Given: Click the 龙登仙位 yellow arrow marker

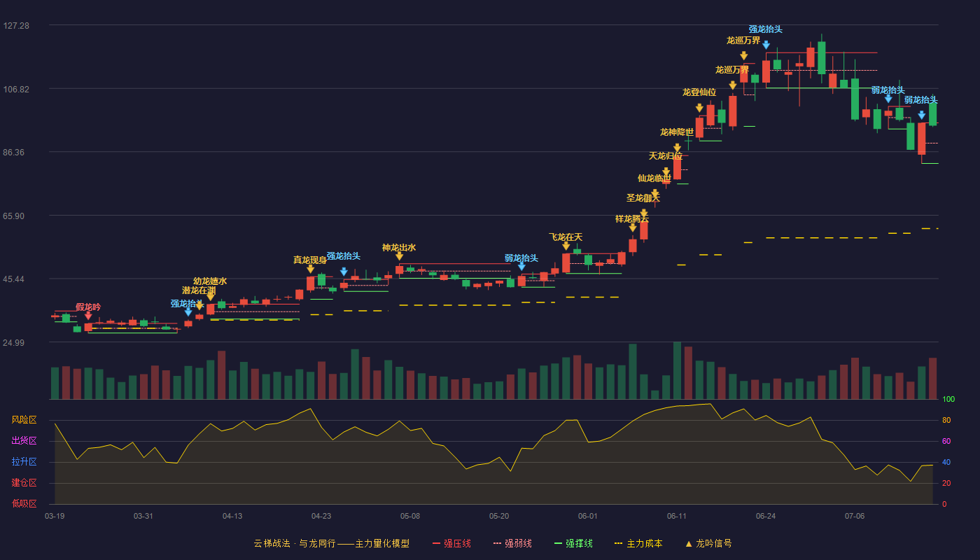Looking at the screenshot, I should coord(699,108).
